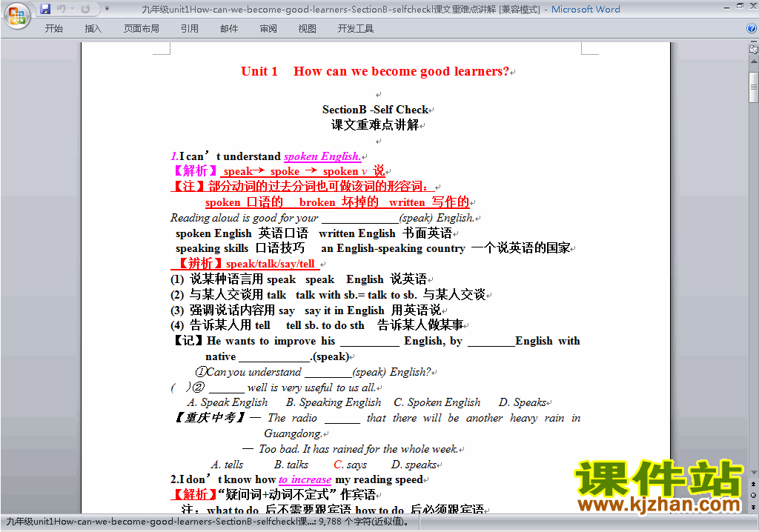Click the red answer option 'C. says'

coord(350,465)
